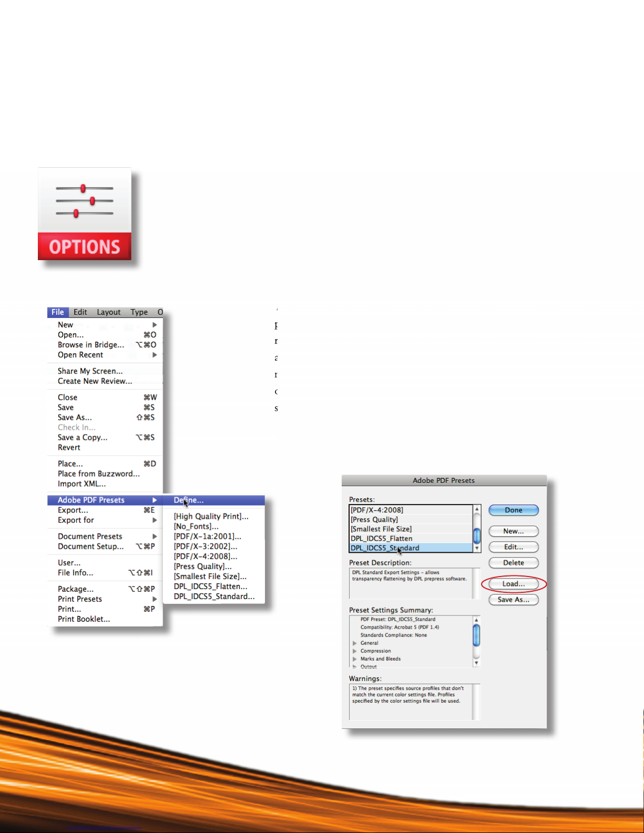The height and width of the screenshot is (833, 644).
Task: Click the red OPTIONS sliders icon
Action: click(85, 214)
